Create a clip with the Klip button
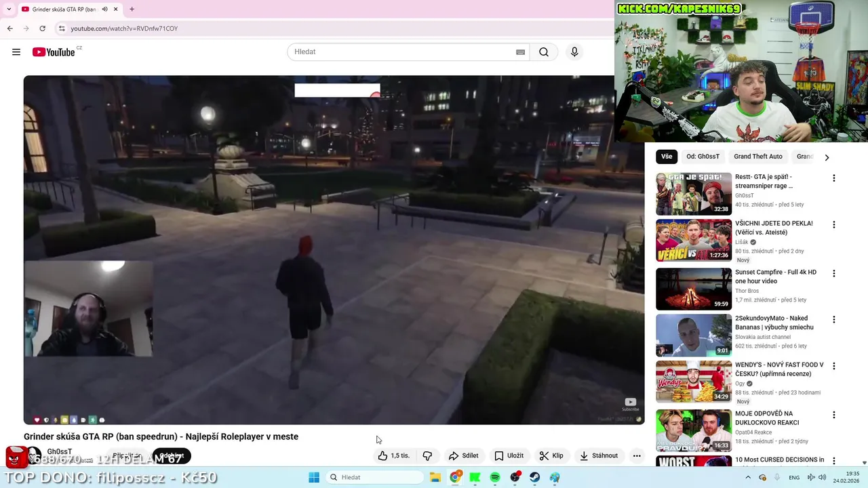Viewport: 868px width, 488px height. (551, 456)
